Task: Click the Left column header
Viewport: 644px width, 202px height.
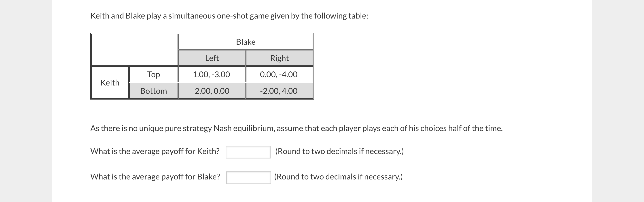Action: click(x=212, y=58)
